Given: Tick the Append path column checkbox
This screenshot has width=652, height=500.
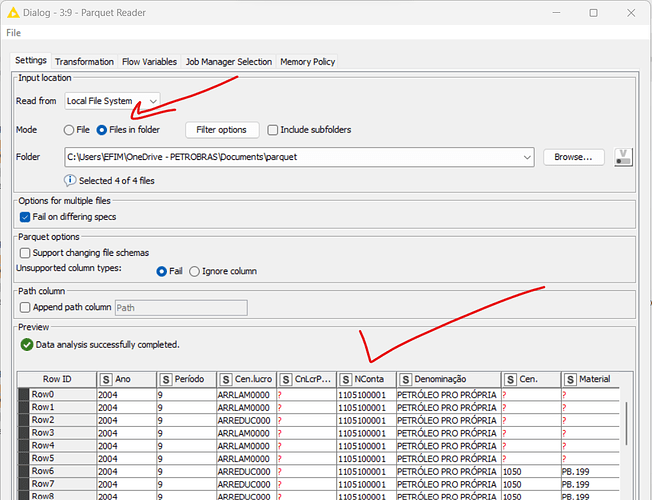Looking at the screenshot, I should (x=25, y=307).
